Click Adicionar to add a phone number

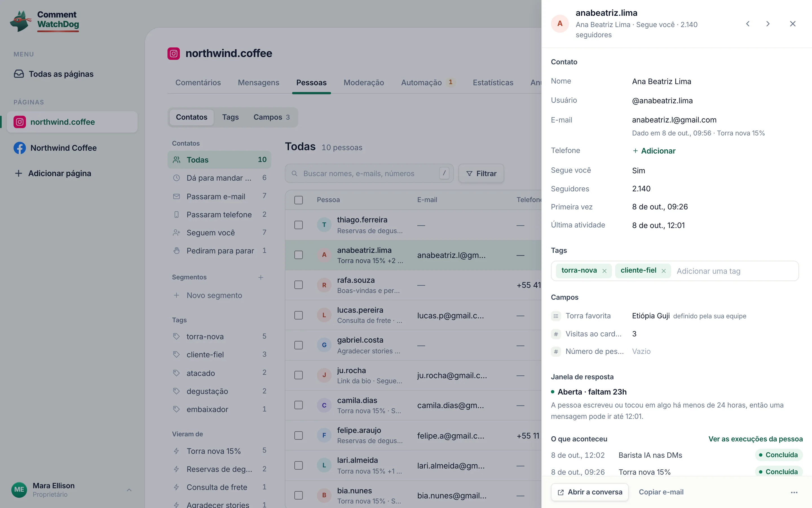pos(654,151)
